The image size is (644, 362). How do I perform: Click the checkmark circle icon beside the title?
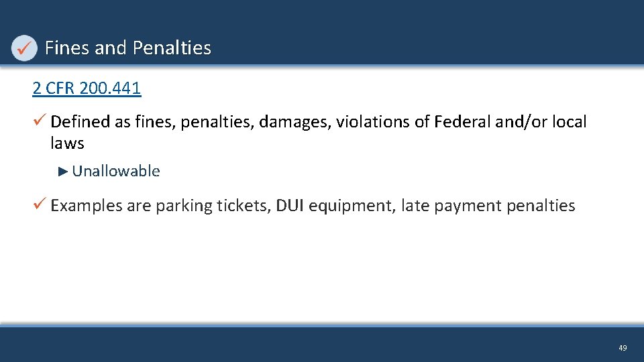(25, 48)
